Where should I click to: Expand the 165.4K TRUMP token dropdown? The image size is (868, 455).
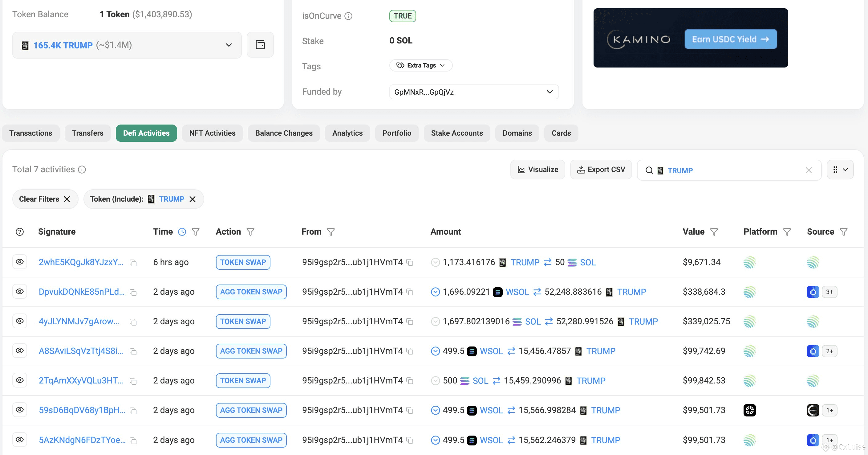click(x=229, y=45)
